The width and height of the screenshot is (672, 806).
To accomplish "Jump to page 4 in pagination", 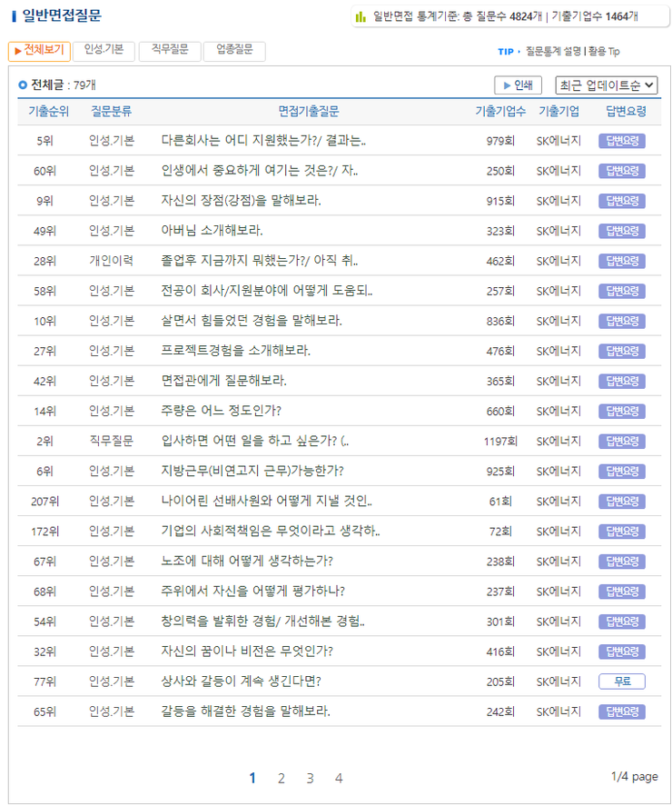I will pyautogui.click(x=339, y=778).
